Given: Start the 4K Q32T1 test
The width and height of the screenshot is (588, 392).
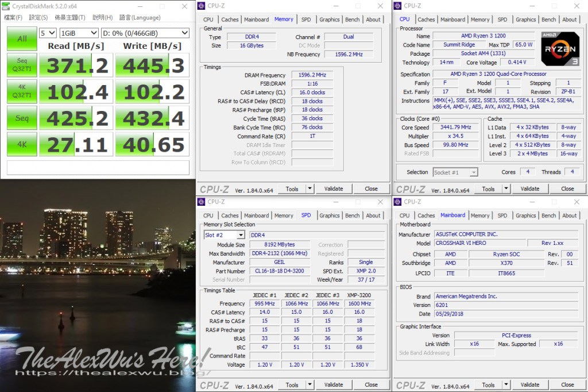Looking at the screenshot, I should tap(22, 92).
